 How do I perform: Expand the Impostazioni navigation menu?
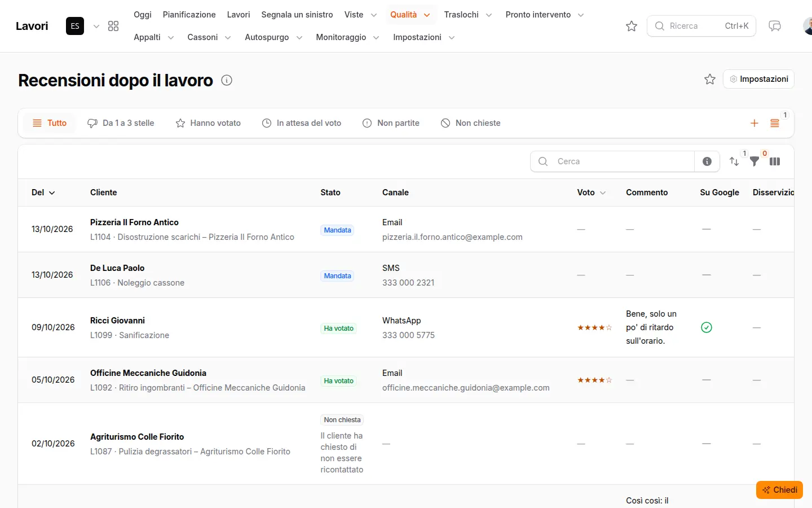pyautogui.click(x=424, y=37)
